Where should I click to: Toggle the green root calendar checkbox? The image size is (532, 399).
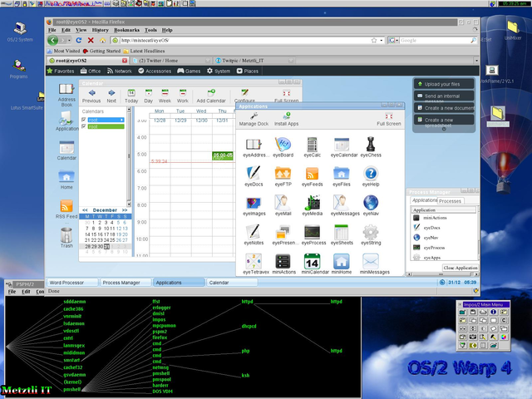(x=84, y=126)
